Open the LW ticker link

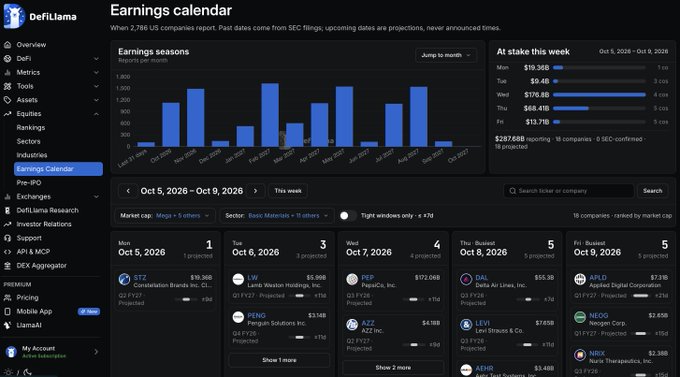[252, 278]
